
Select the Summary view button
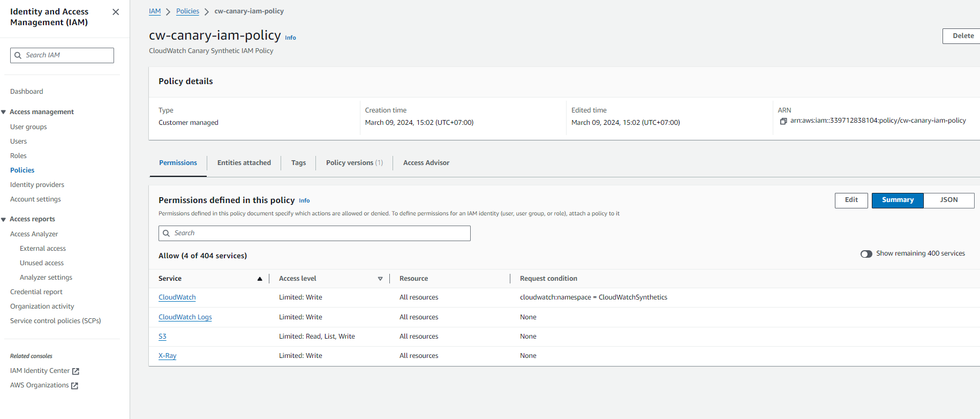pyautogui.click(x=898, y=200)
